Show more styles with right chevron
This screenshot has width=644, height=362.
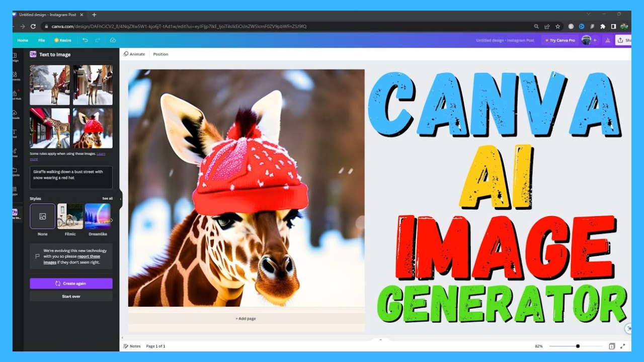[112, 220]
